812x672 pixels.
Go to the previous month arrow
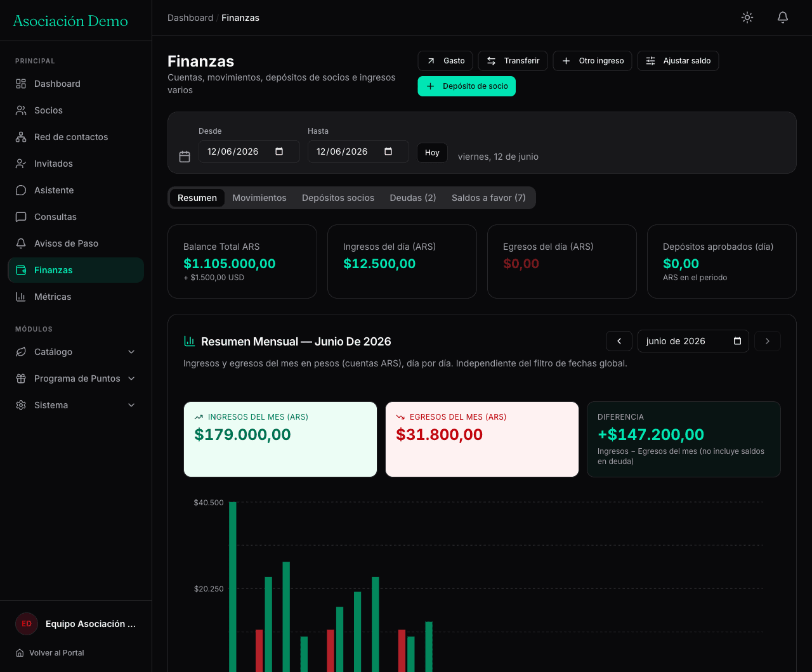(x=619, y=341)
